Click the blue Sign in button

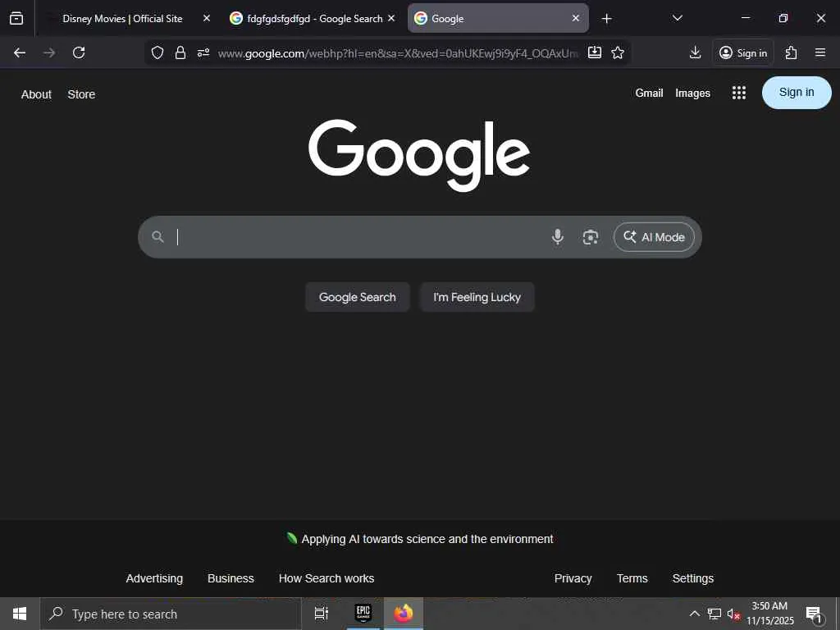pyautogui.click(x=797, y=93)
